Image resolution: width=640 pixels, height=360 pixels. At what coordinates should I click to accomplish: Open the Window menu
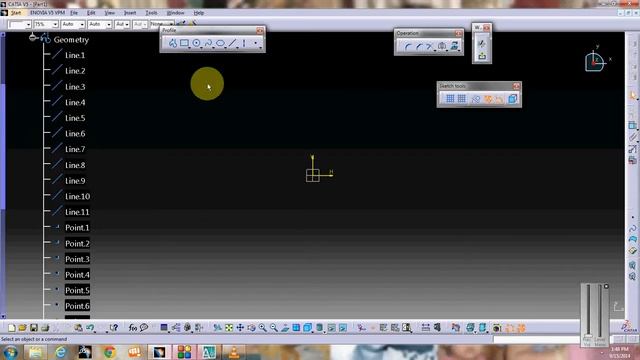176,13
